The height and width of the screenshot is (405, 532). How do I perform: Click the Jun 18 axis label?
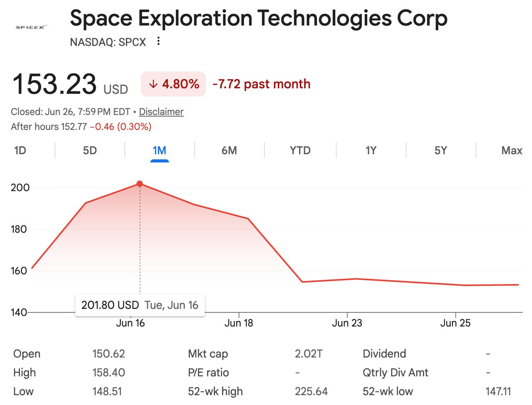239,323
